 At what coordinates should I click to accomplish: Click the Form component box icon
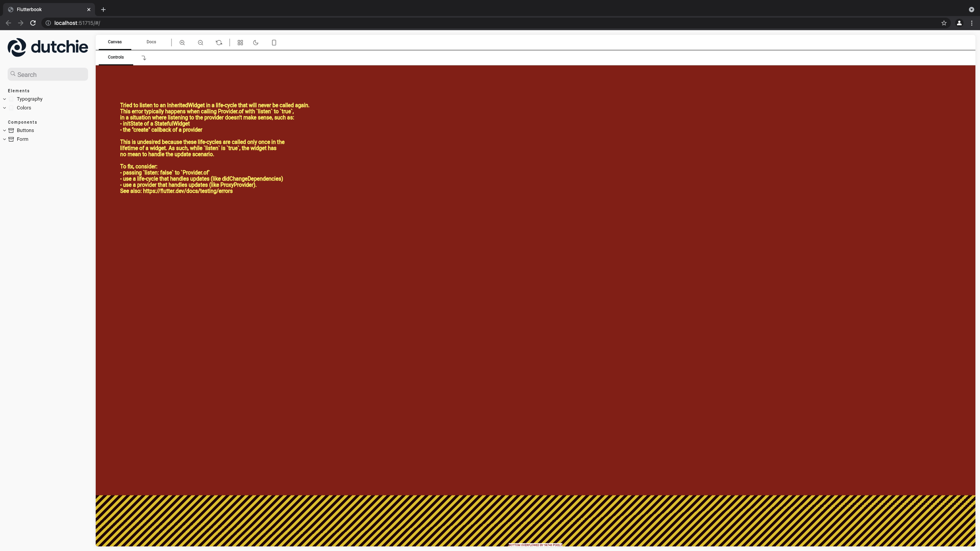pyautogui.click(x=11, y=139)
